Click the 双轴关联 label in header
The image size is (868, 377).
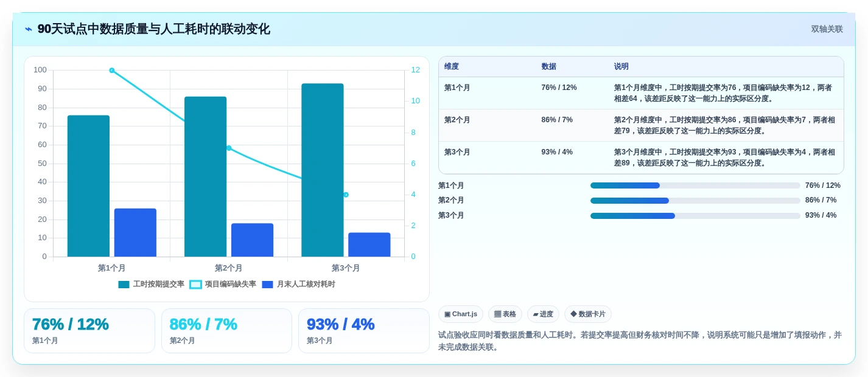pos(827,29)
